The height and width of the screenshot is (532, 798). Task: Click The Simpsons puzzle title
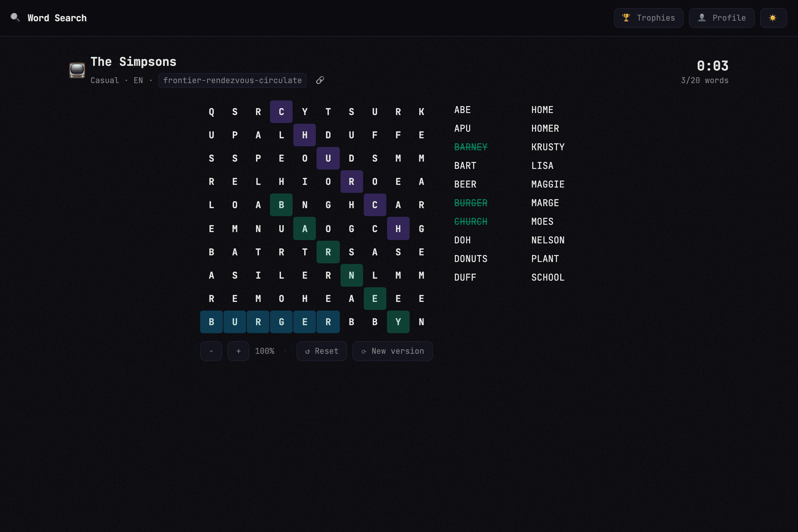[133, 62]
